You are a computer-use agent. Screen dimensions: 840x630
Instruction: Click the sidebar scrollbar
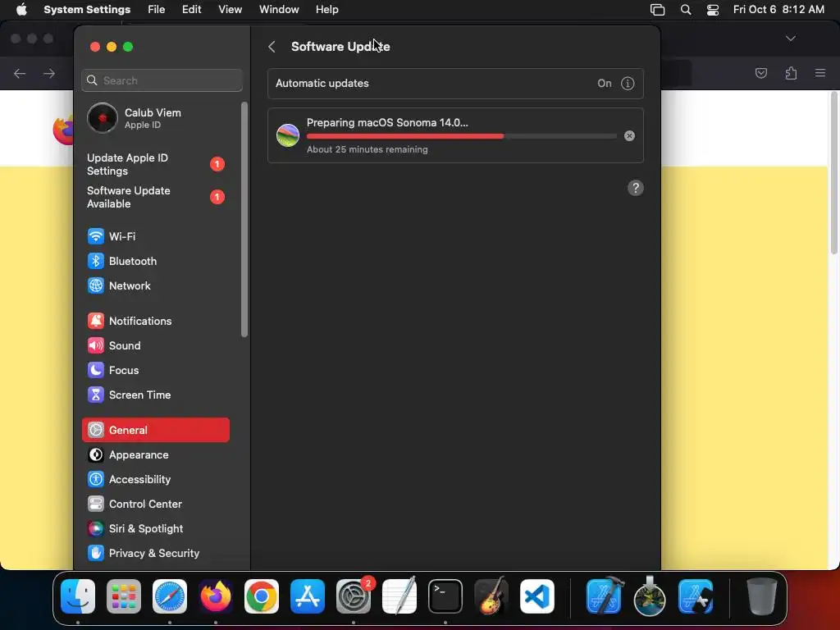pyautogui.click(x=244, y=220)
